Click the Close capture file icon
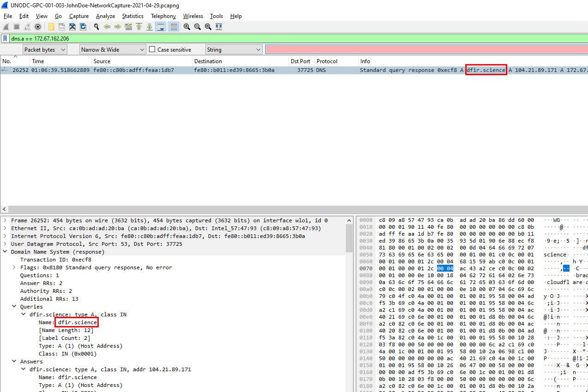588x392 pixels. 72,27
